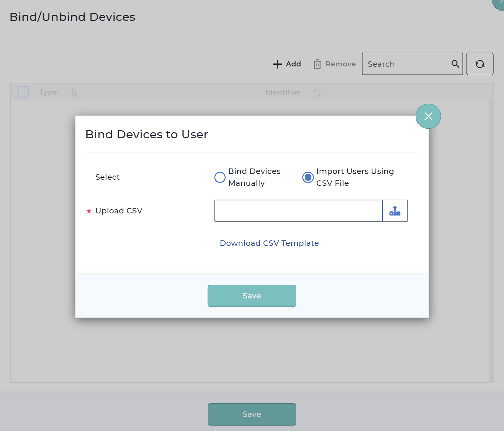Sort by Type using its arrows icon
The height and width of the screenshot is (431, 504).
point(74,92)
